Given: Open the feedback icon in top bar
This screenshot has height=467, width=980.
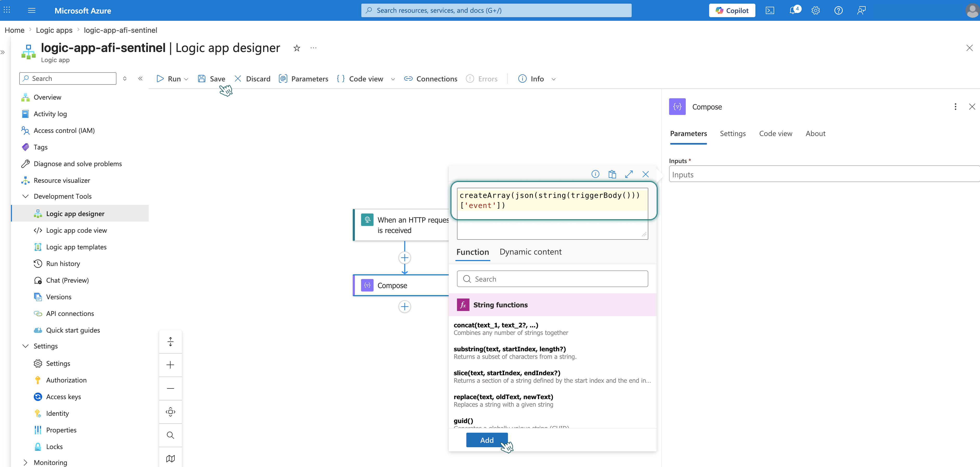Looking at the screenshot, I should (x=861, y=10).
